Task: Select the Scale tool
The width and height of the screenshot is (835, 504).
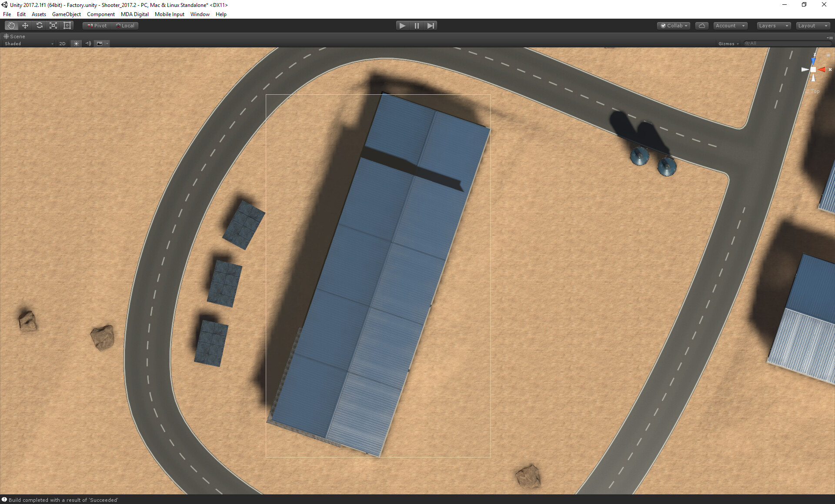Action: [53, 26]
